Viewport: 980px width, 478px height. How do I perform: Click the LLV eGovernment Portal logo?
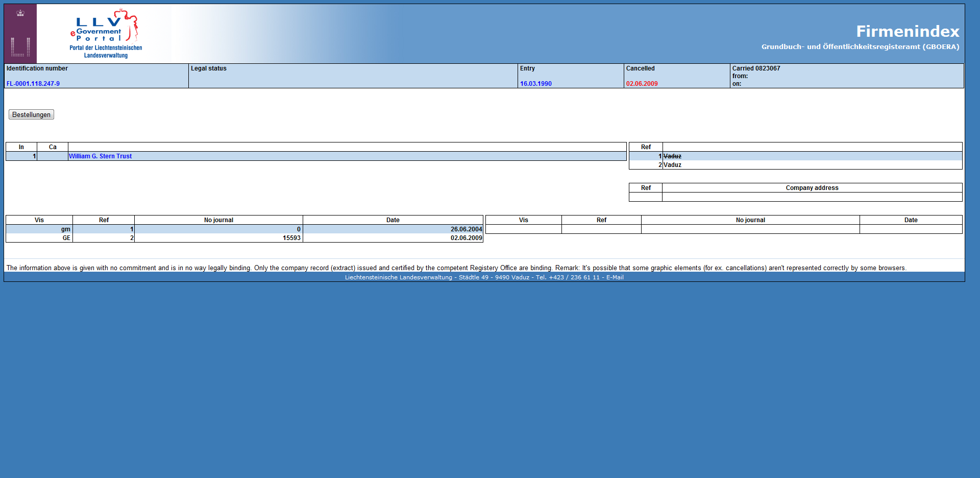(106, 34)
